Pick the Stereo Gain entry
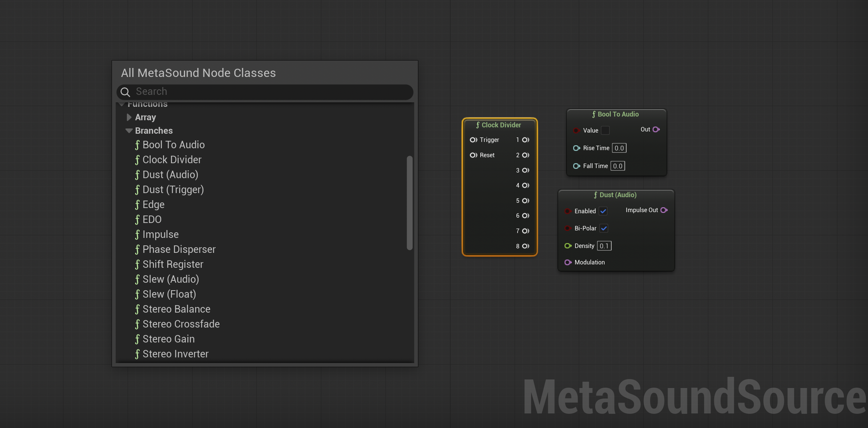The height and width of the screenshot is (428, 868). point(168,339)
